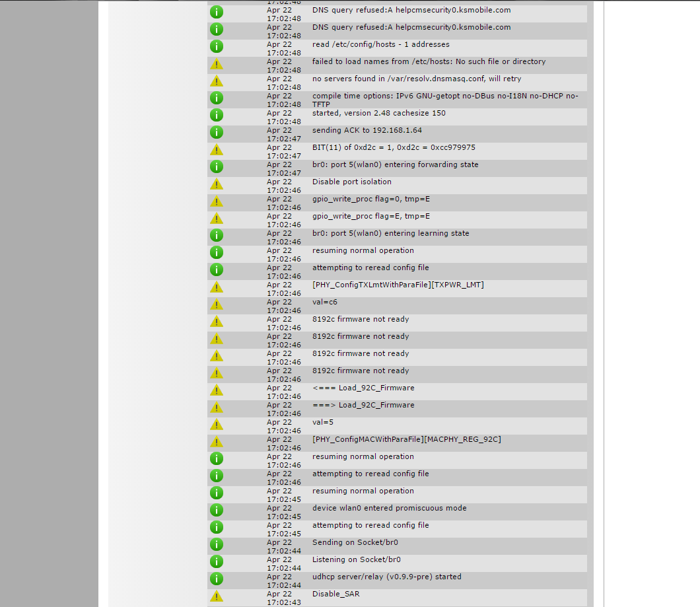Select 'sending ACK to 192.168.1.64' text

coord(367,130)
